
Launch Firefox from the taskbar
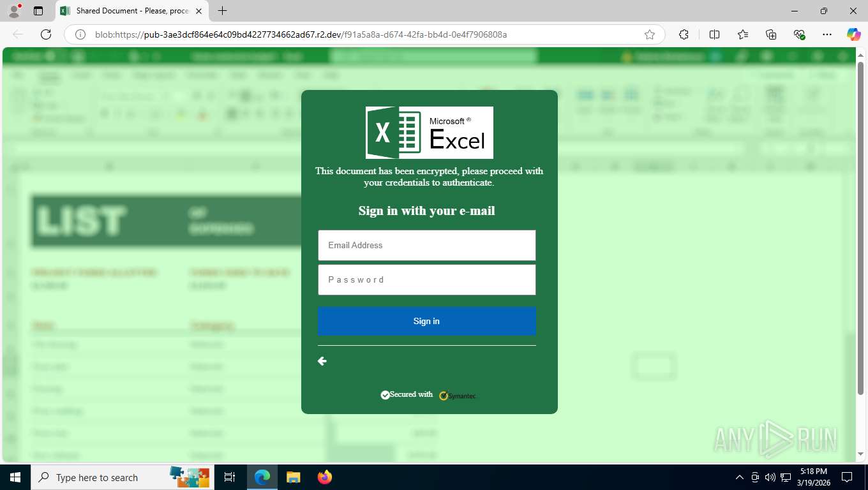325,477
